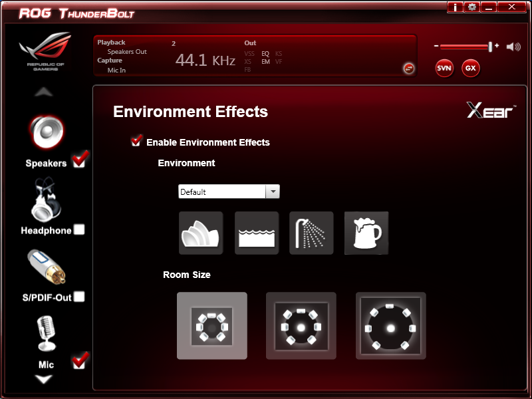The height and width of the screenshot is (399, 532).
Task: Click the FB indicator in Out panel
Action: click(x=247, y=70)
